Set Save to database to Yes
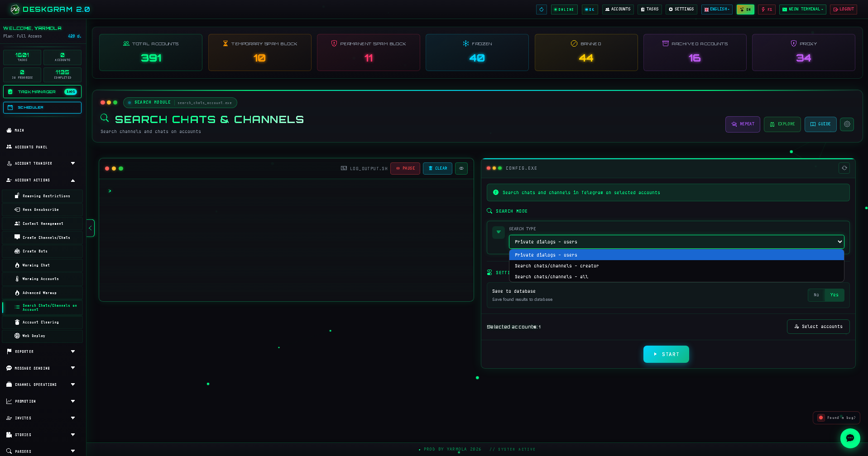This screenshot has width=868, height=456. click(834, 295)
